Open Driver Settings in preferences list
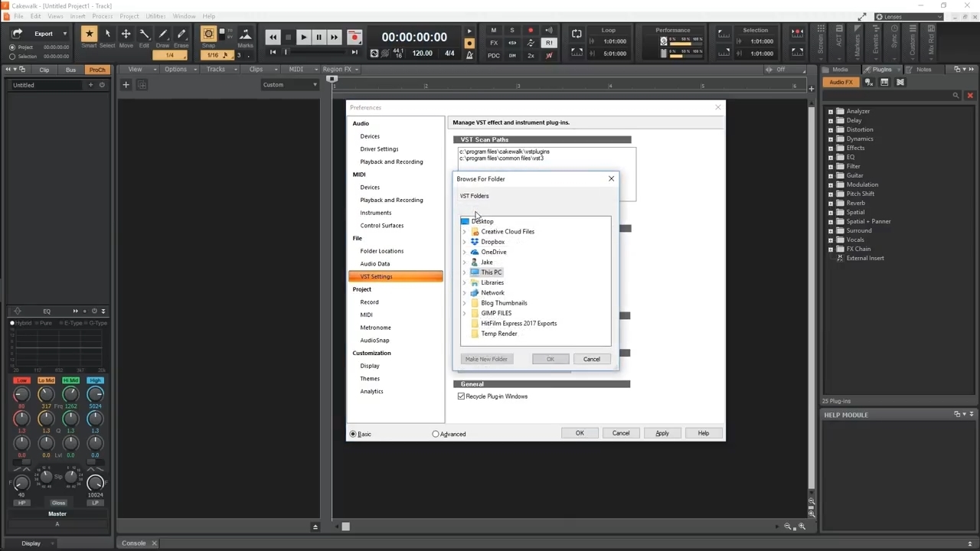The image size is (980, 551). coord(379,149)
